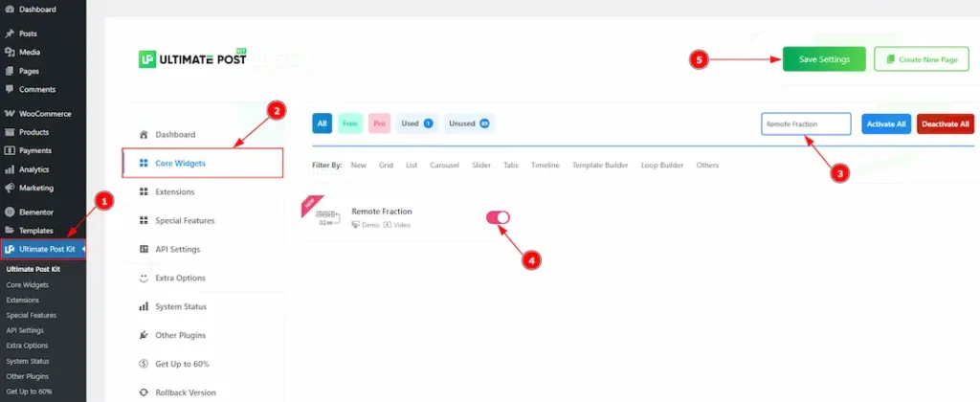Click the API Settings icon

click(x=144, y=249)
